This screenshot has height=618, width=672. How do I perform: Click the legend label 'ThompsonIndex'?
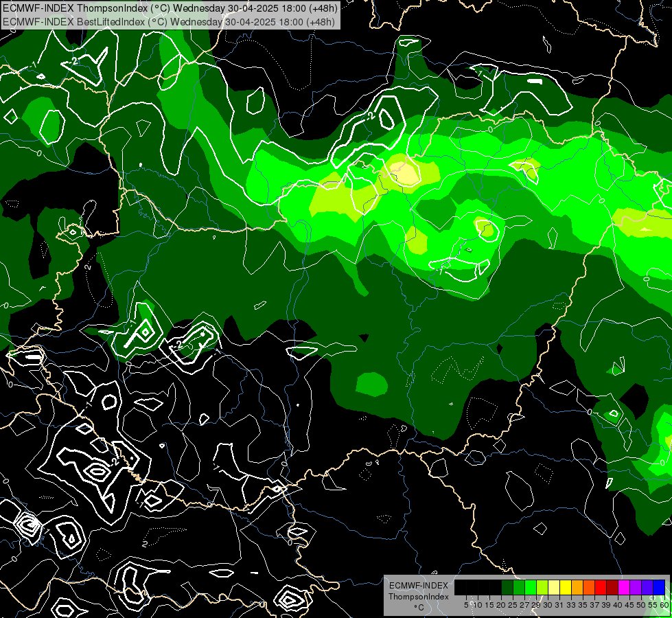coord(419,597)
